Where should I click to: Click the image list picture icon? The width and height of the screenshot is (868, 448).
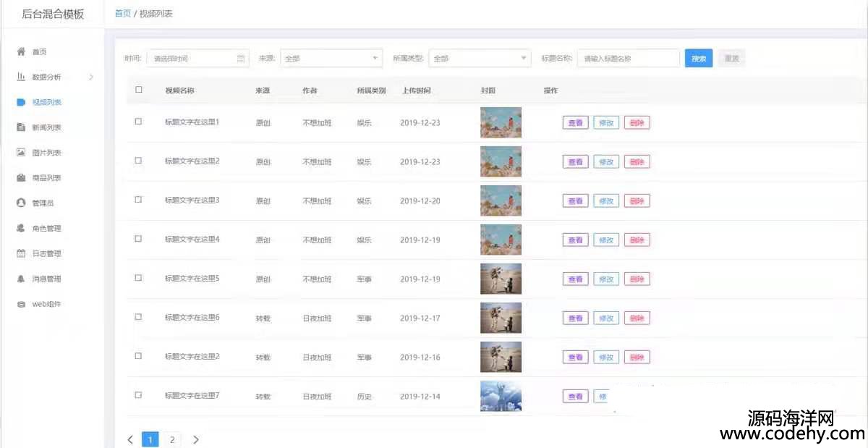21,153
